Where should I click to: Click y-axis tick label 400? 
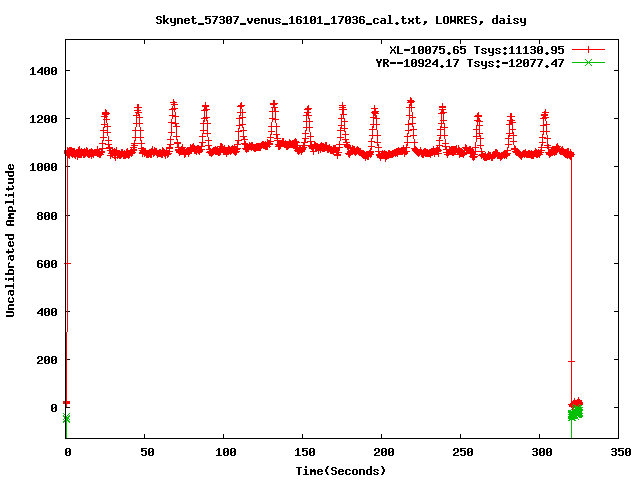coord(47,312)
